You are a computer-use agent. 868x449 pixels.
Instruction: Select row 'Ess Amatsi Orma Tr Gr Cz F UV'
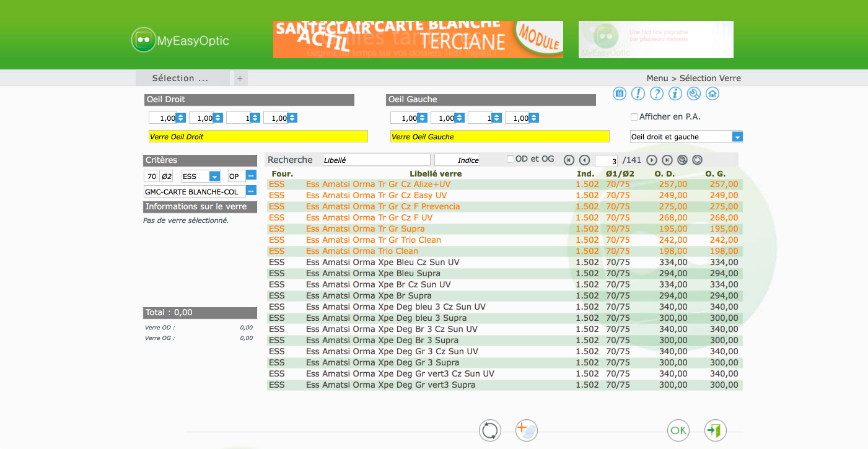504,217
